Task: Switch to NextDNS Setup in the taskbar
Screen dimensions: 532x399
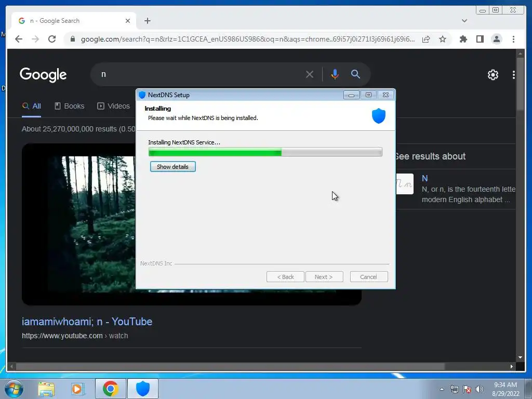Action: [x=143, y=389]
